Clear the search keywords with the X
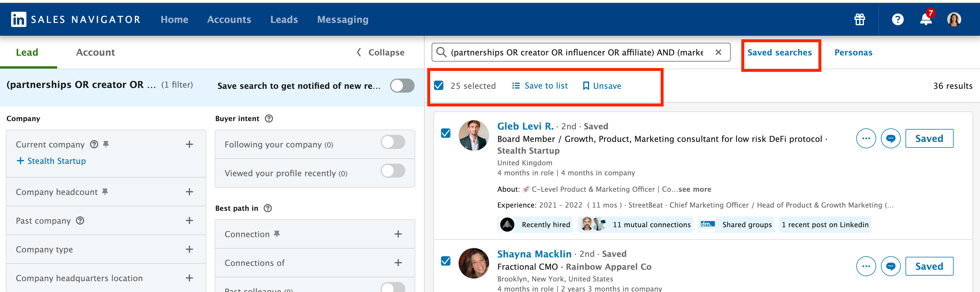This screenshot has height=292, width=980. (718, 52)
